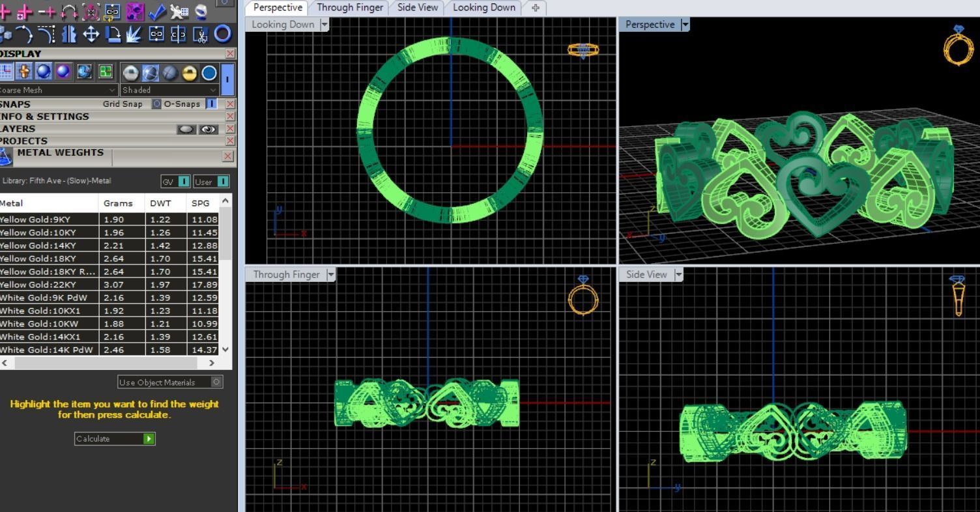Toggle the blue display on/off switch
Image resolution: width=980 pixels, height=512 pixels.
(227, 79)
